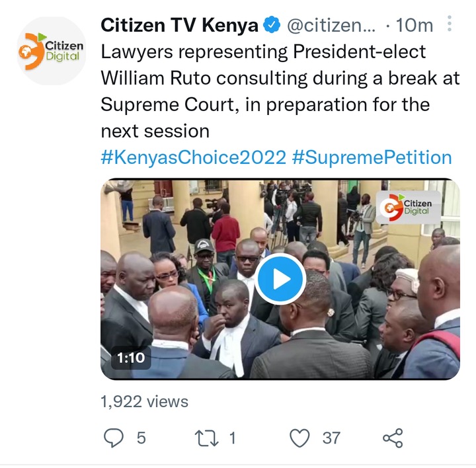476x468 pixels.
Task: Open Citizen Digital profile avatar
Action: (x=52, y=51)
